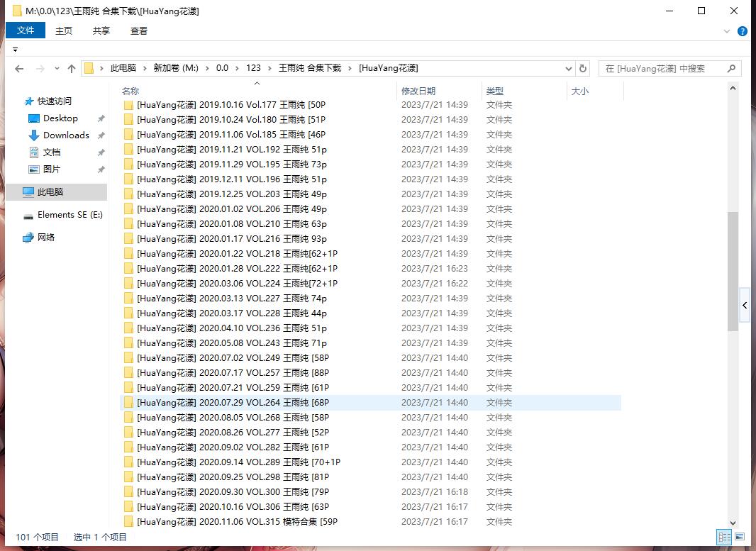Switch to large icons view
Image resolution: width=756 pixels, height=551 pixels.
(740, 537)
